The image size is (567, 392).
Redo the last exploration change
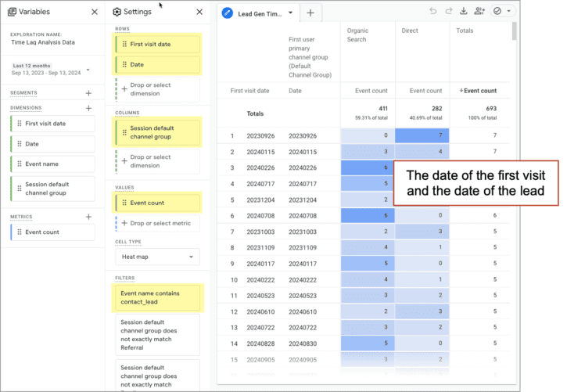click(x=448, y=12)
